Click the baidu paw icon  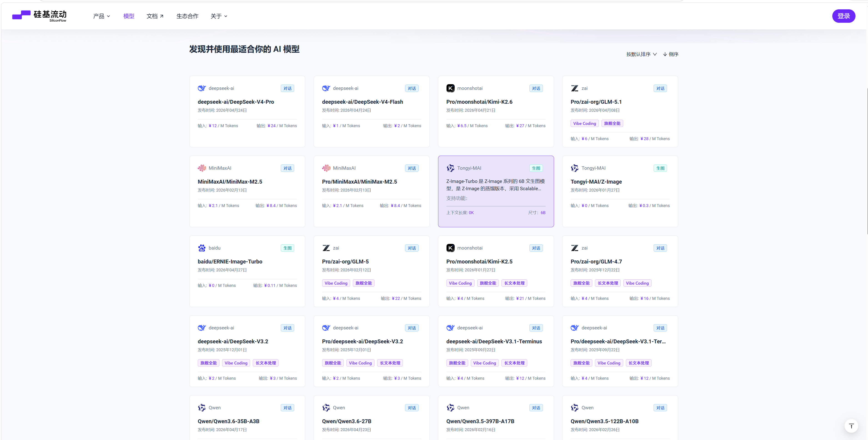(201, 248)
